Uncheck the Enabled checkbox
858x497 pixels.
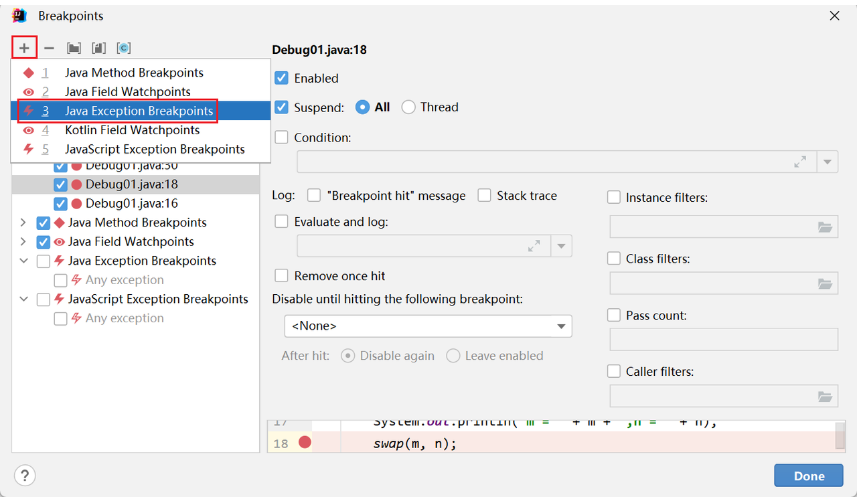[281, 78]
